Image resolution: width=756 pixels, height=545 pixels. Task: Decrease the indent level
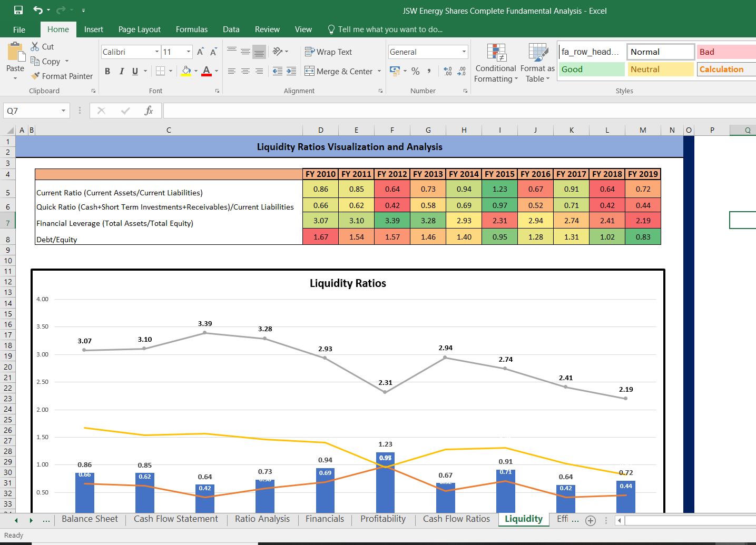tap(278, 71)
